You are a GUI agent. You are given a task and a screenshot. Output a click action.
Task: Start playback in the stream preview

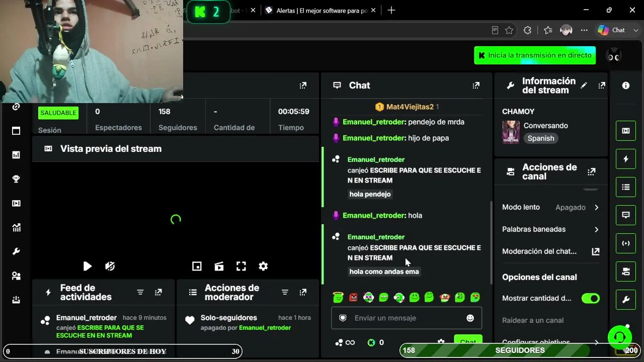[x=88, y=266]
